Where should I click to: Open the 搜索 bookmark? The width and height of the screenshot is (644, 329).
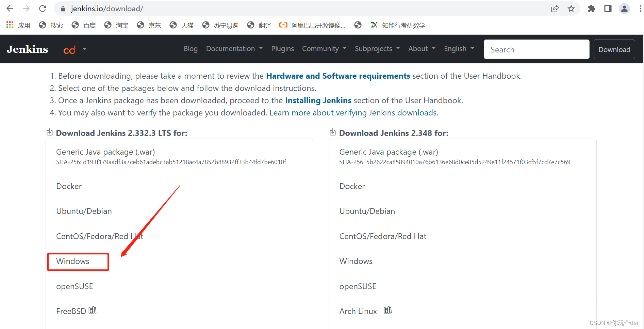tap(51, 25)
